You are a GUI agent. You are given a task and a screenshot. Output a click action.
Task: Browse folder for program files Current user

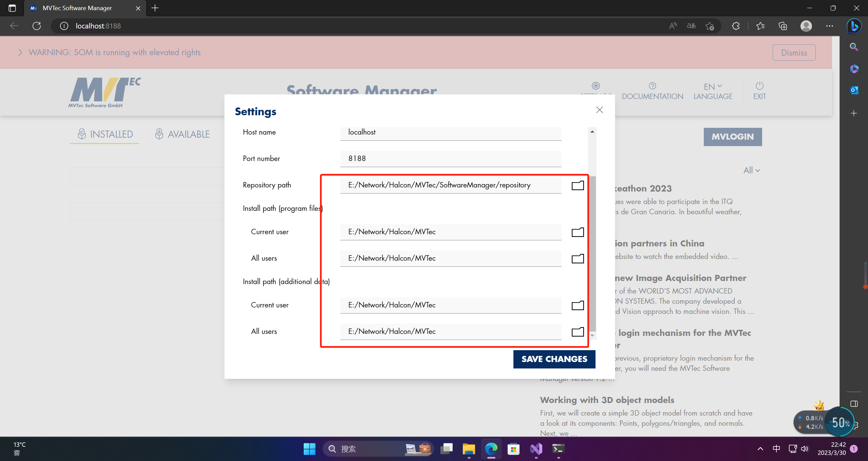[x=578, y=232]
